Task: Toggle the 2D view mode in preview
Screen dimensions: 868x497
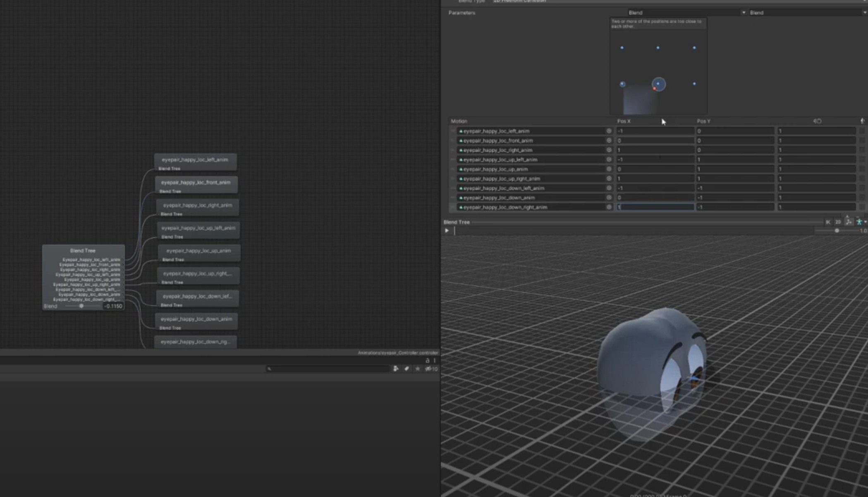Action: tap(838, 222)
